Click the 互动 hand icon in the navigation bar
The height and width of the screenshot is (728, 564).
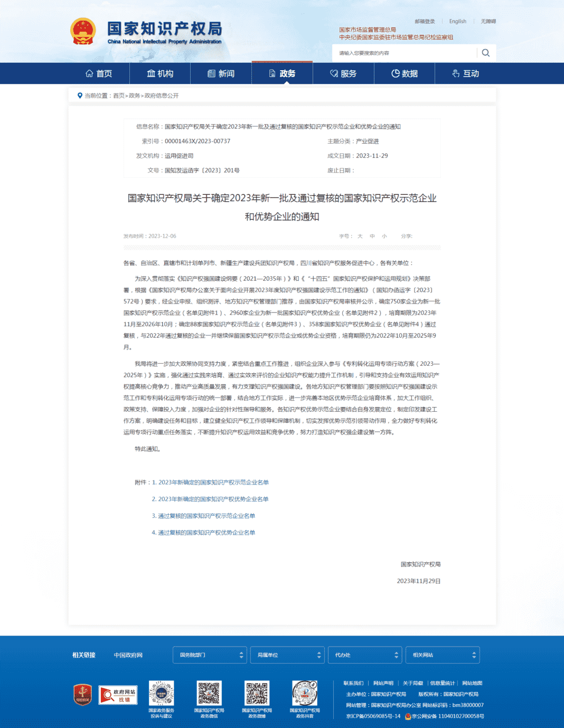[456, 73]
